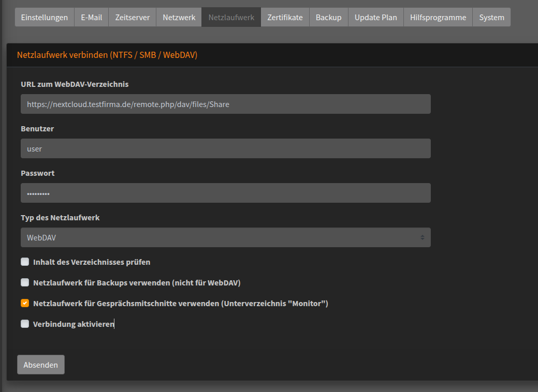Click the Passwort field
Viewport: 538px width, 392px height.
(x=226, y=193)
